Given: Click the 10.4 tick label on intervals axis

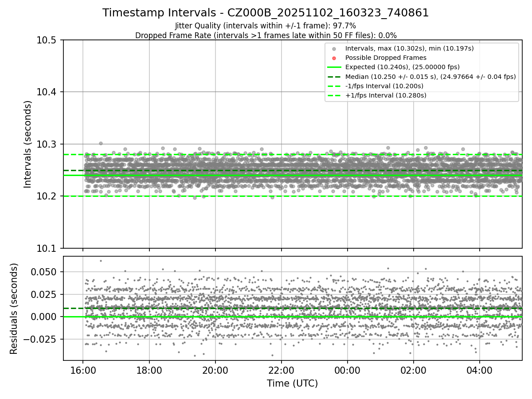Looking at the screenshot, I should 47,92.
